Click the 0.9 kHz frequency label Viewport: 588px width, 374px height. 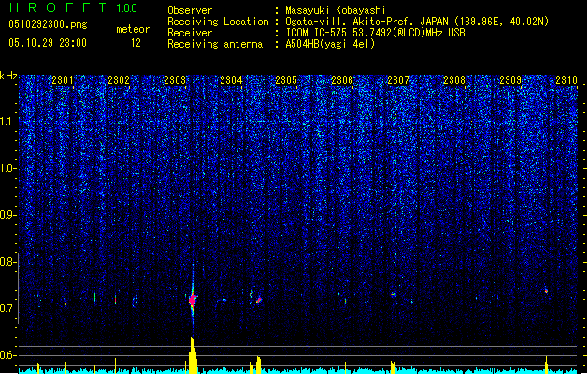tap(8, 215)
